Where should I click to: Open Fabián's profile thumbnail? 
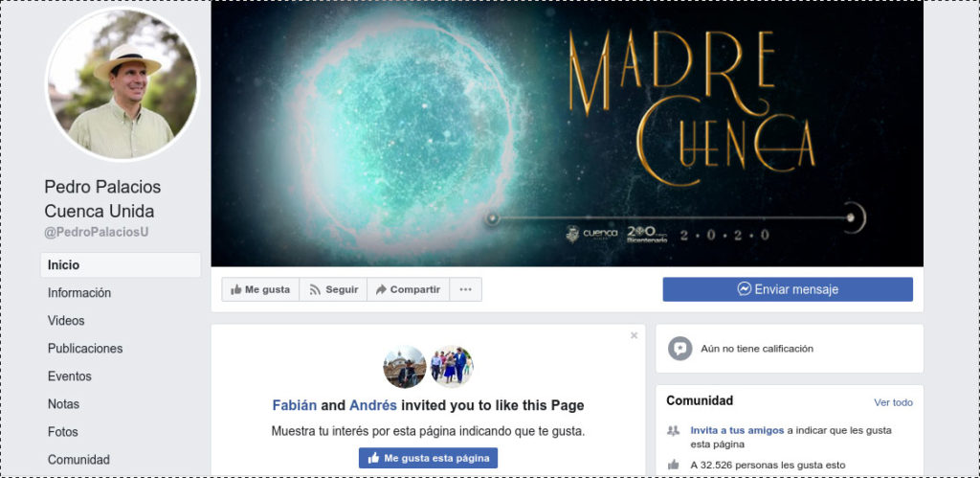(x=405, y=367)
